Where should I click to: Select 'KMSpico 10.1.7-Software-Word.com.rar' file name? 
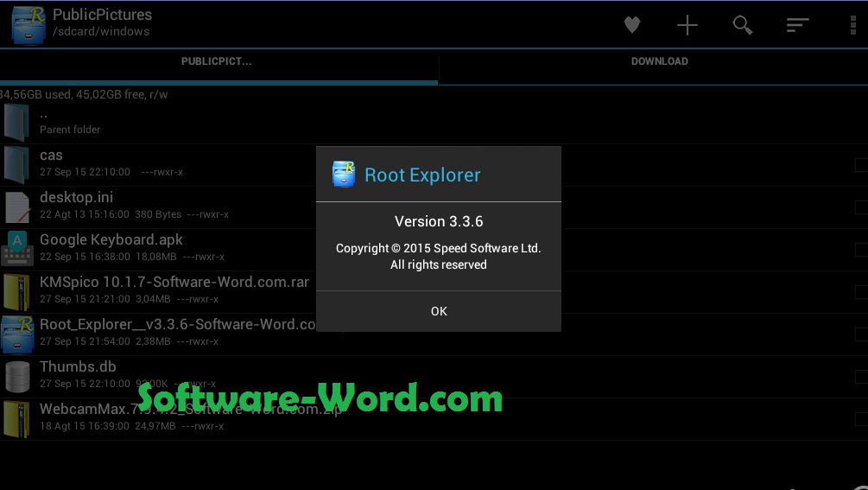coord(174,282)
